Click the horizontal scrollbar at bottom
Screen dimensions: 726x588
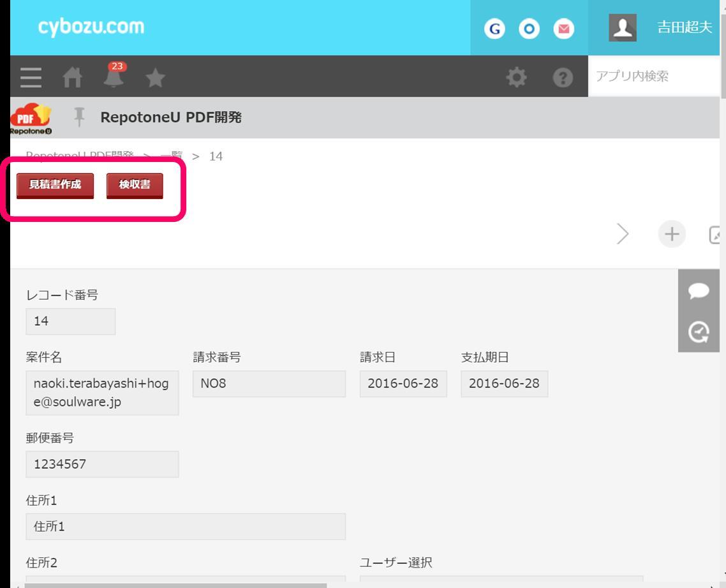click(x=175, y=584)
